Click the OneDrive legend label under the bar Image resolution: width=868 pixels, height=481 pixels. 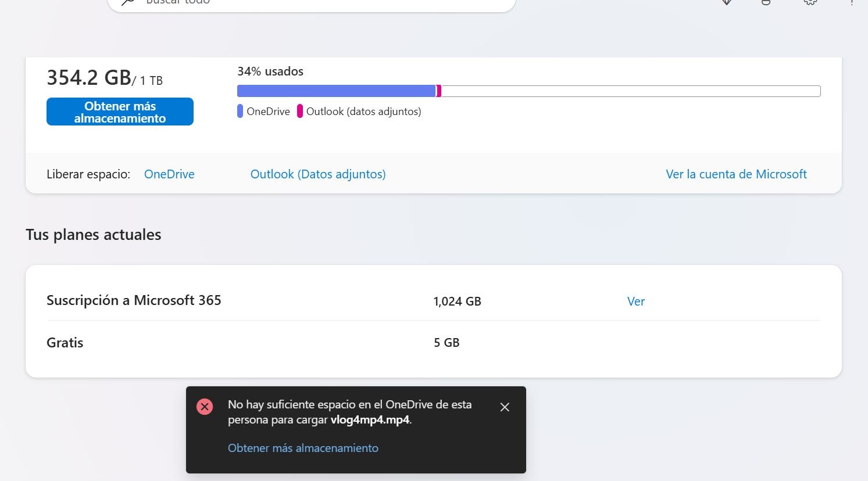(268, 112)
